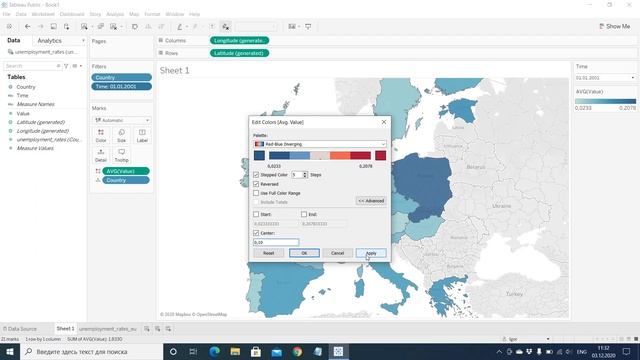Open the File menu
The image size is (640, 360).
[x=7, y=14]
